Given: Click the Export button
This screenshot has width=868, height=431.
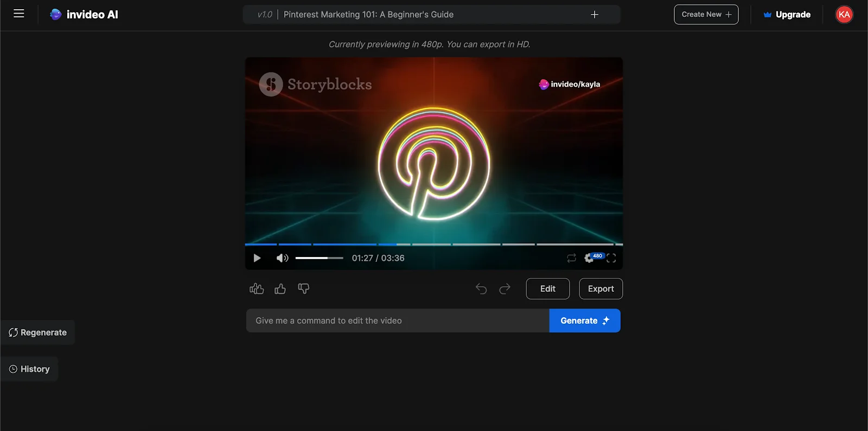Looking at the screenshot, I should [601, 289].
